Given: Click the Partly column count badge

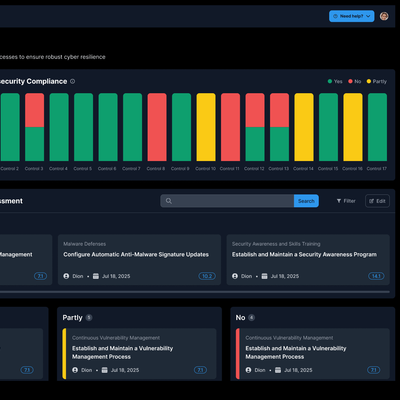Looking at the screenshot, I should 89,318.
